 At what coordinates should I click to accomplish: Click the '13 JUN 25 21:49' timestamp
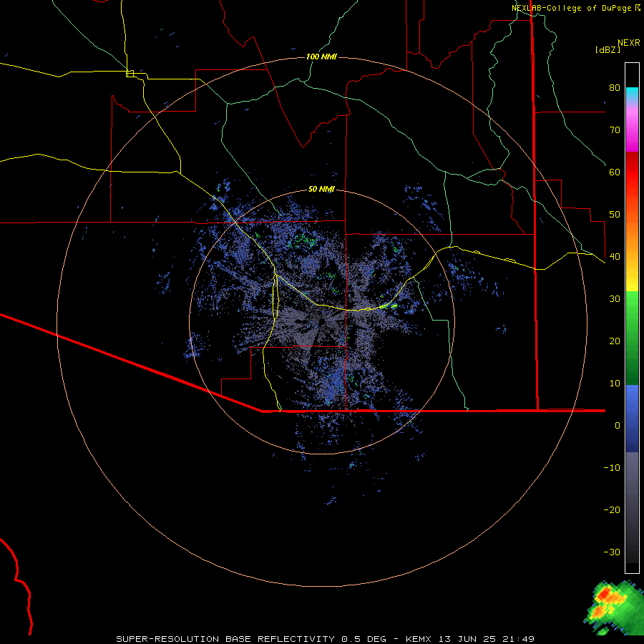click(x=487, y=639)
